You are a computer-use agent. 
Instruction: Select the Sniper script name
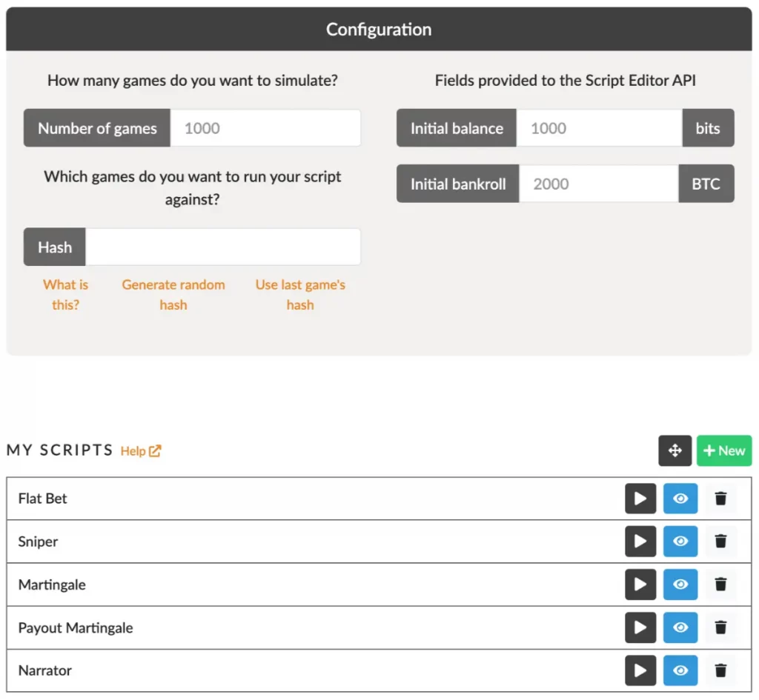coord(38,541)
